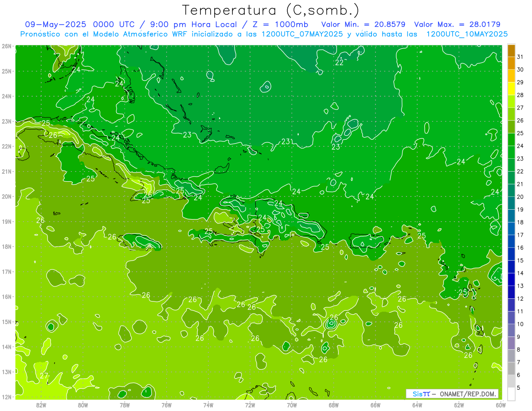
Task: Click the '25N' latitude axis label
Action: coord(7,71)
